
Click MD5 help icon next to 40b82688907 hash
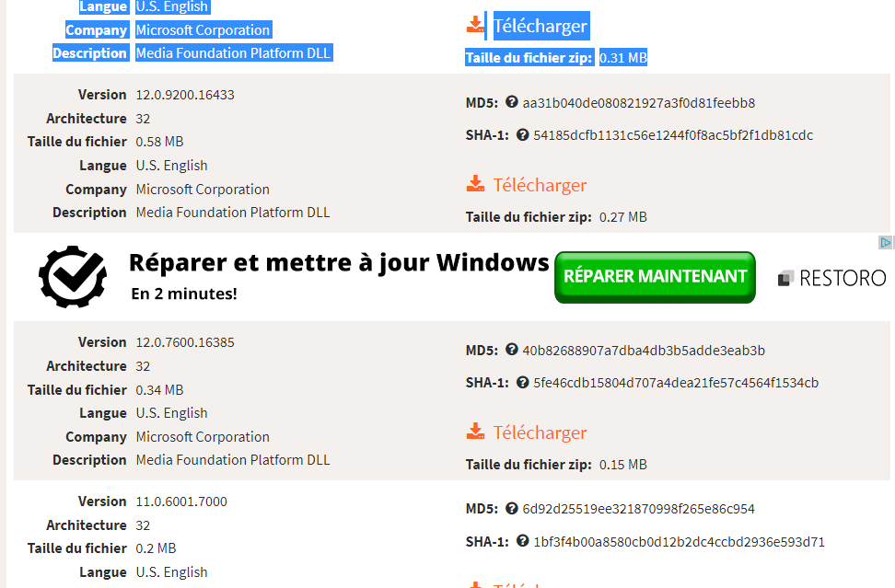click(x=511, y=350)
